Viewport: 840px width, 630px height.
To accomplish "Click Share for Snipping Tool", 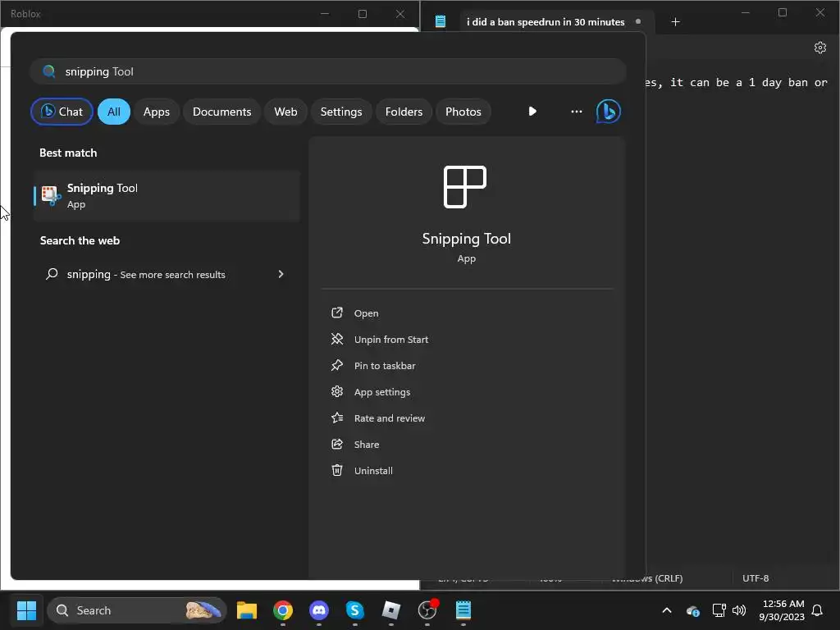I will 367,445.
